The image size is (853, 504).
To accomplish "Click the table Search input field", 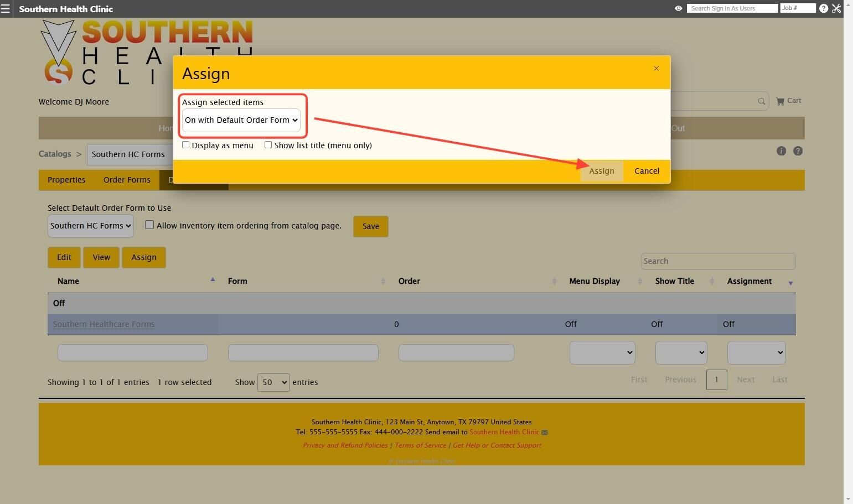I will tap(718, 261).
